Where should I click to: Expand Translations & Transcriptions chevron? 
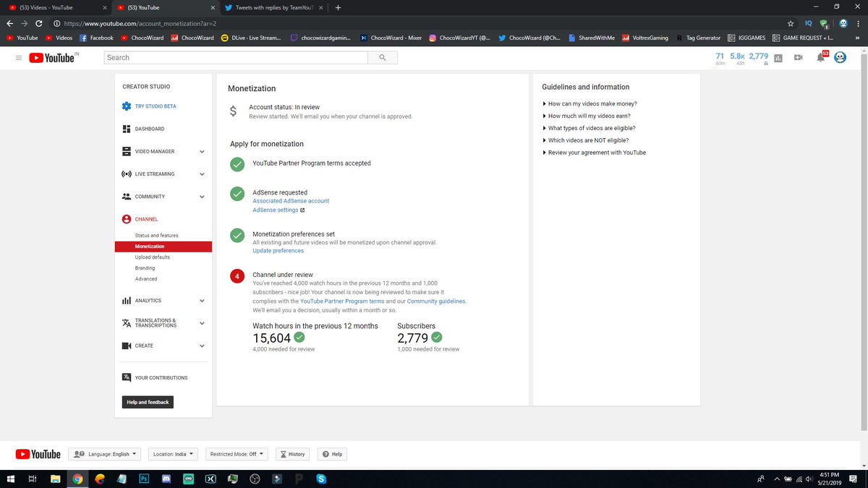(x=202, y=323)
